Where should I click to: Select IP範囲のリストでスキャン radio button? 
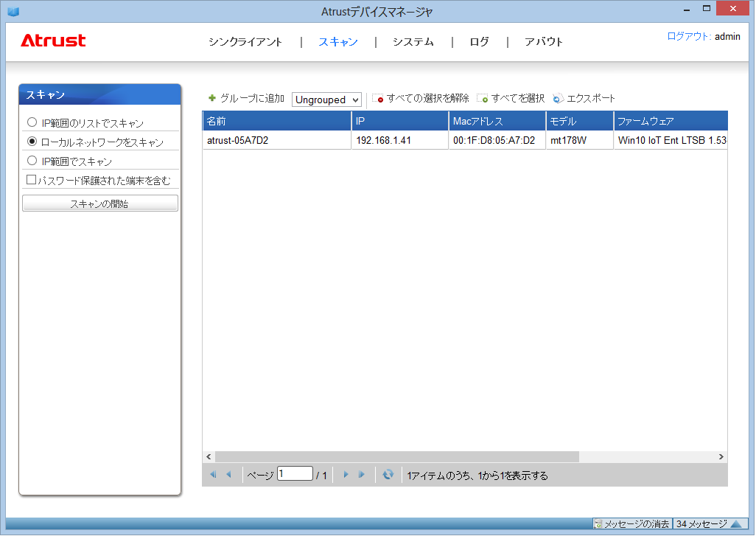(32, 122)
